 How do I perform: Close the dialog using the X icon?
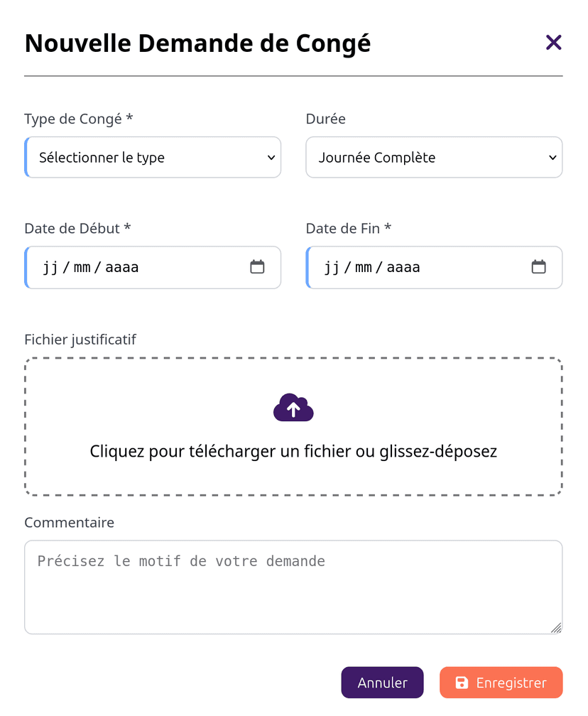click(553, 43)
